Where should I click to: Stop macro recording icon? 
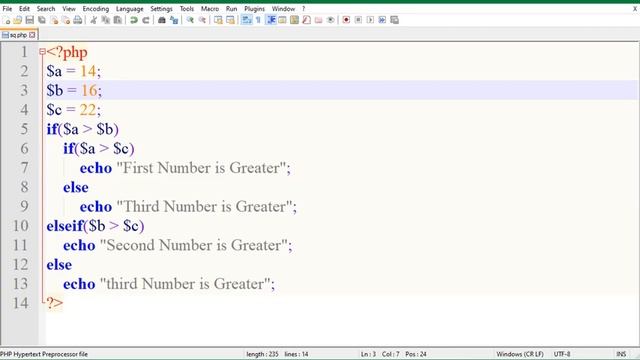358,20
